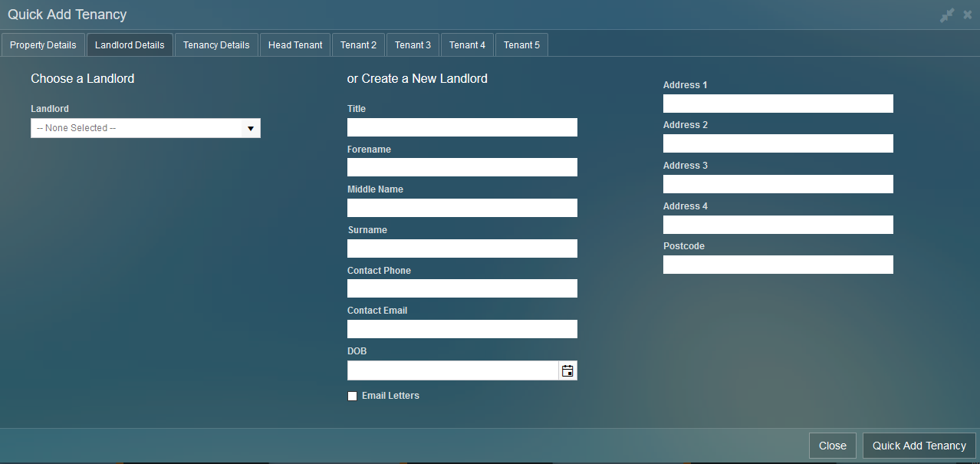Open the DOB calendar picker

click(567, 371)
